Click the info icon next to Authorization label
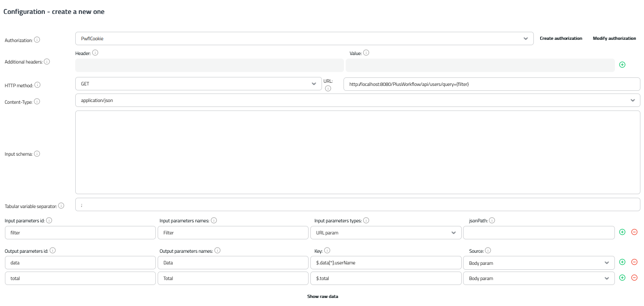The image size is (644, 306). tap(37, 40)
